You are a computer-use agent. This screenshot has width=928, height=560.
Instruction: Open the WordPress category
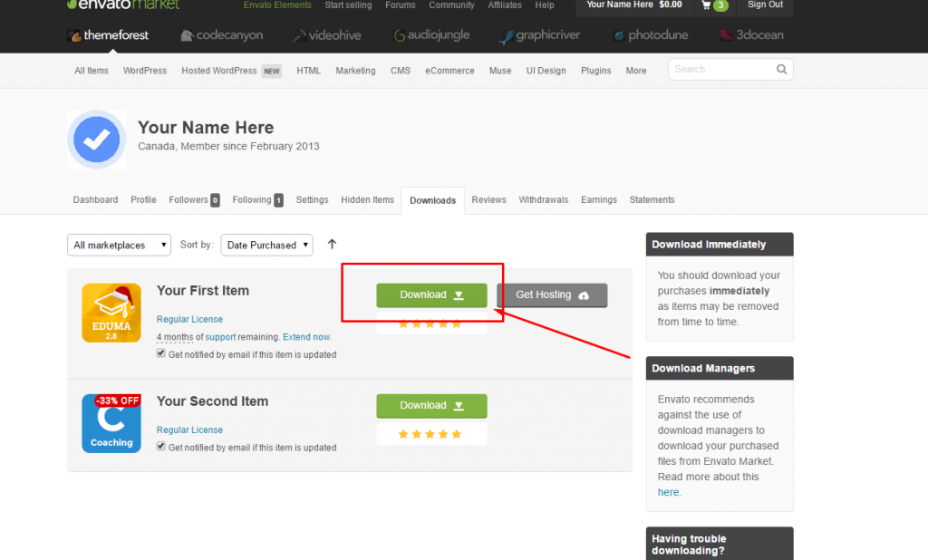click(x=145, y=70)
